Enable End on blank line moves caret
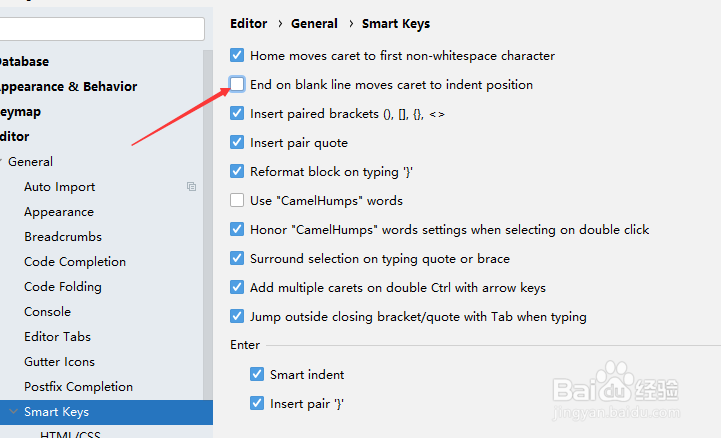 237,85
